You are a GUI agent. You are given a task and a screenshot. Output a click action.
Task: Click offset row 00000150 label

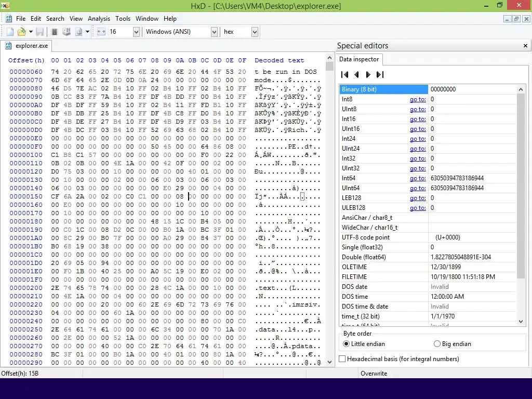[x=26, y=196]
